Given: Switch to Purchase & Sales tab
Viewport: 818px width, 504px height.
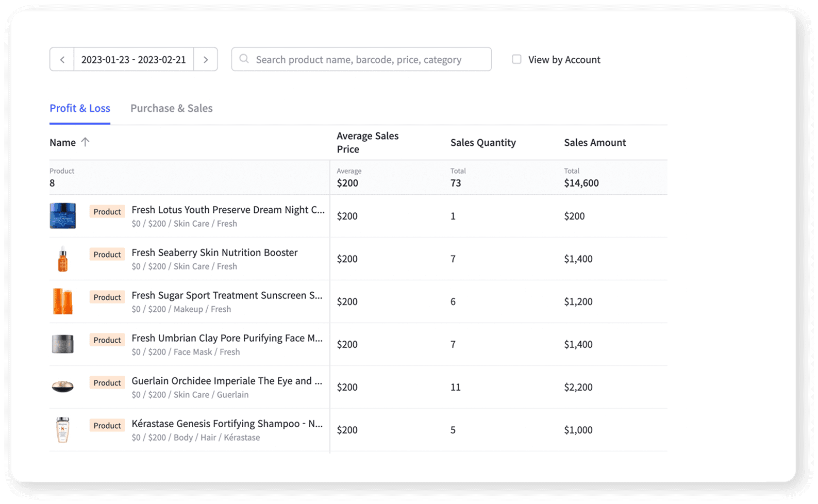Looking at the screenshot, I should [x=171, y=108].
